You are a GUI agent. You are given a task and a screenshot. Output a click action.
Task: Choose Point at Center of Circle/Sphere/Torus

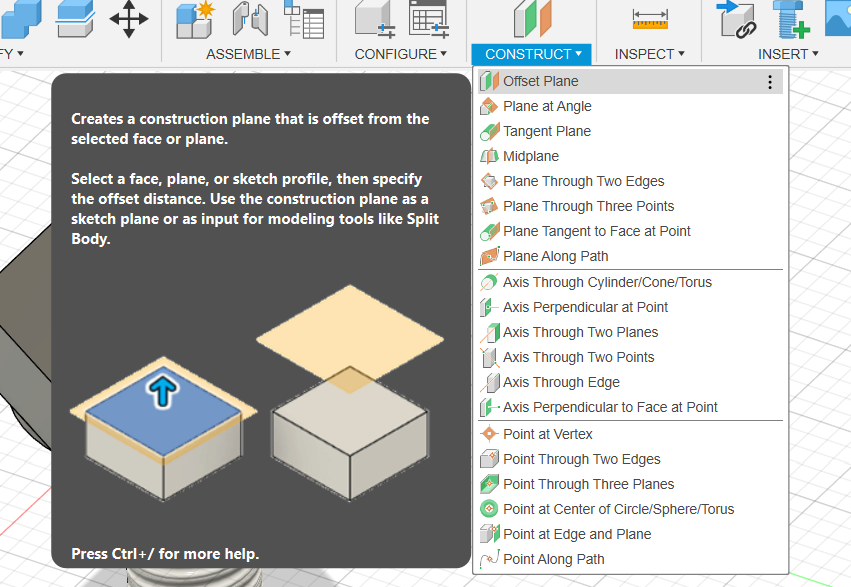click(630, 509)
